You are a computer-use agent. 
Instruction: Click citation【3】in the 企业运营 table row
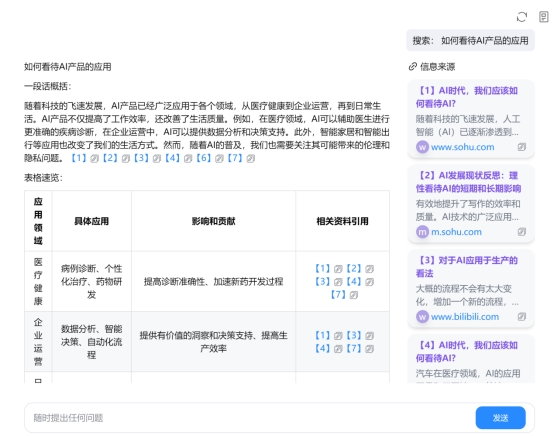coord(354,335)
